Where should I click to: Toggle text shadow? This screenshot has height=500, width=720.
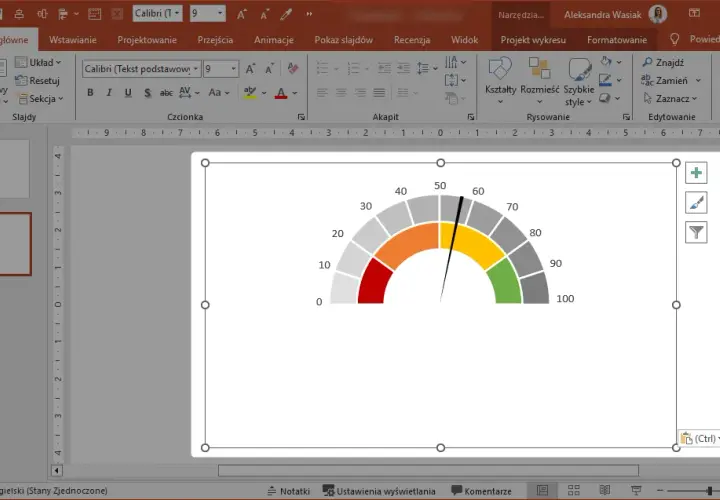[x=147, y=93]
